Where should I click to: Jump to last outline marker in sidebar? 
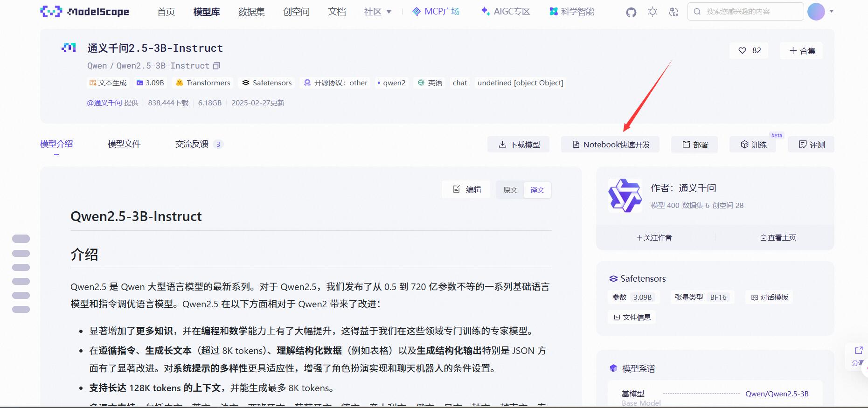click(21, 309)
